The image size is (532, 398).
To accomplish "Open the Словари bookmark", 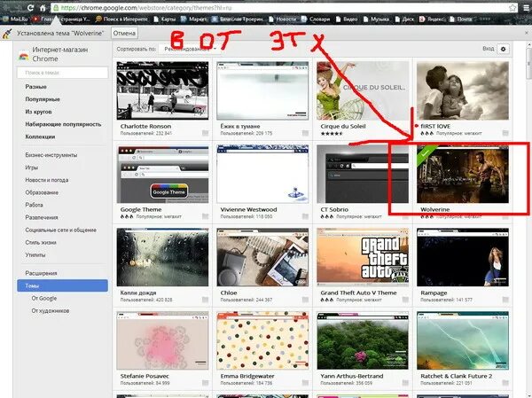I will [316, 20].
